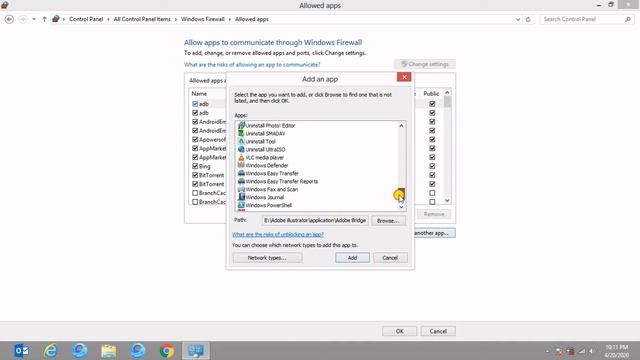Image resolution: width=640 pixels, height=360 pixels.
Task: Pick the Uninstall Tool icon in Apps list
Action: [241, 141]
